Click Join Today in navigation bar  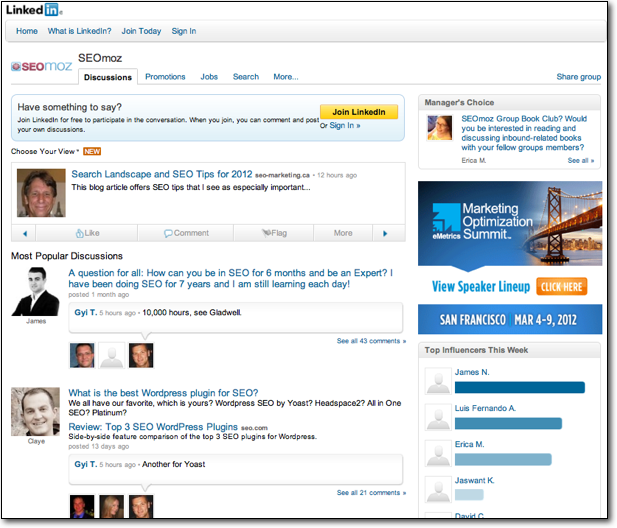(141, 31)
